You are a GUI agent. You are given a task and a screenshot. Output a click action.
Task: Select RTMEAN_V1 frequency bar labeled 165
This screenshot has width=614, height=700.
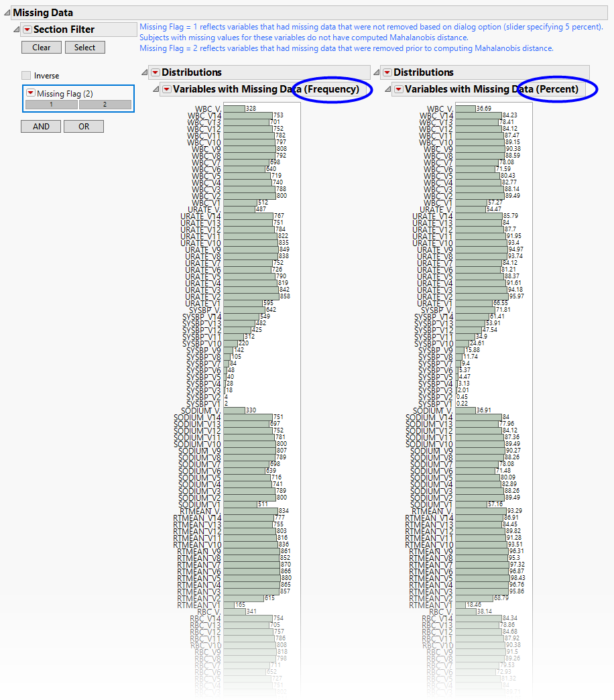[229, 605]
